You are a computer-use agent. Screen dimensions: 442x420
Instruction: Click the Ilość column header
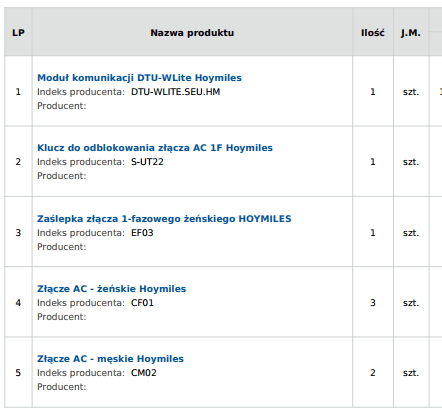[373, 33]
